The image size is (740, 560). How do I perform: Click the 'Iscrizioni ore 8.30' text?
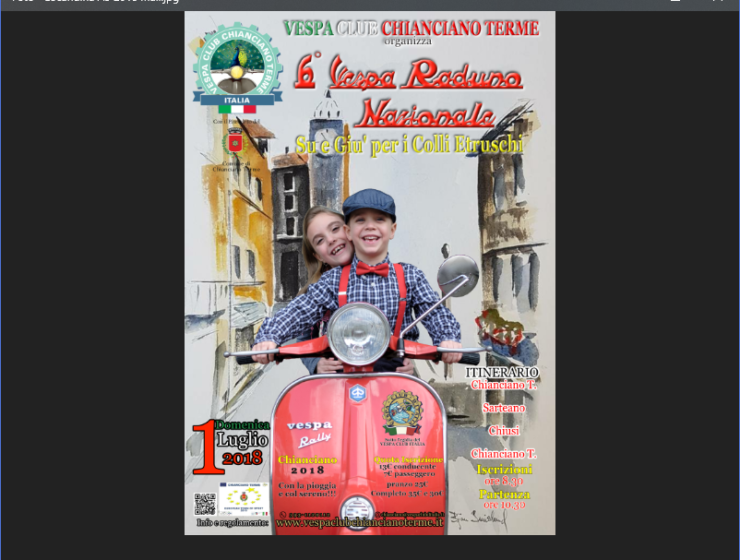[x=504, y=474]
